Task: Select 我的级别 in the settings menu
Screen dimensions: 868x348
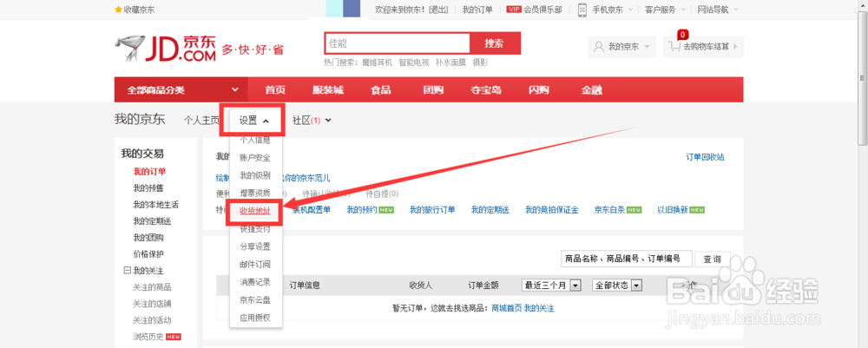Action: click(x=254, y=175)
